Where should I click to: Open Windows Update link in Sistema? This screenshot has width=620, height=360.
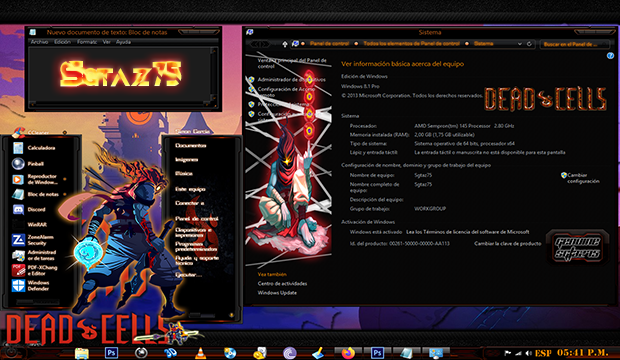[x=277, y=293]
